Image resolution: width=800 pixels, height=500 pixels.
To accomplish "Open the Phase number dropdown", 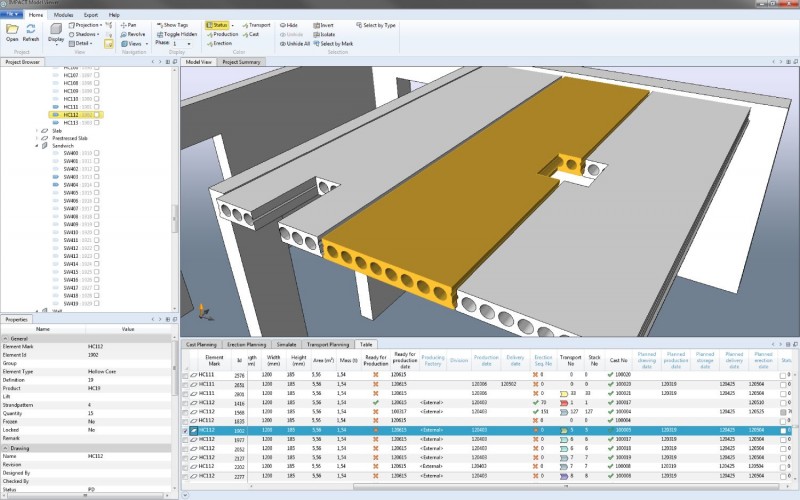I will (x=189, y=44).
